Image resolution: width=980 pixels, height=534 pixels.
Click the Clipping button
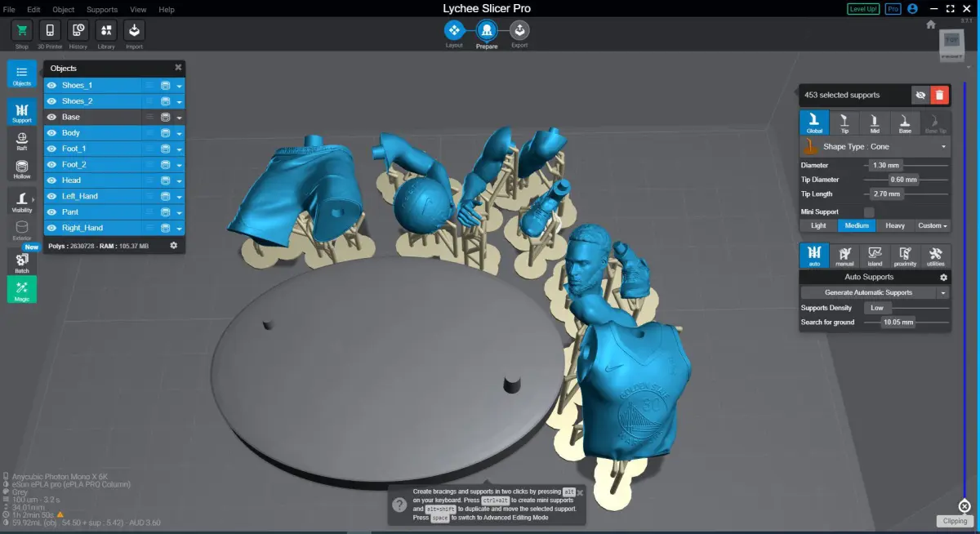(955, 521)
